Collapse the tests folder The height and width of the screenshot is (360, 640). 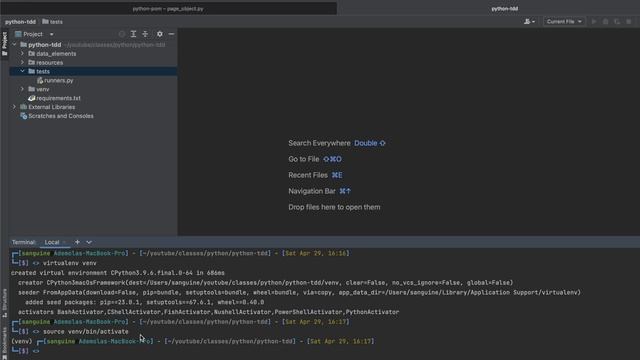22,71
